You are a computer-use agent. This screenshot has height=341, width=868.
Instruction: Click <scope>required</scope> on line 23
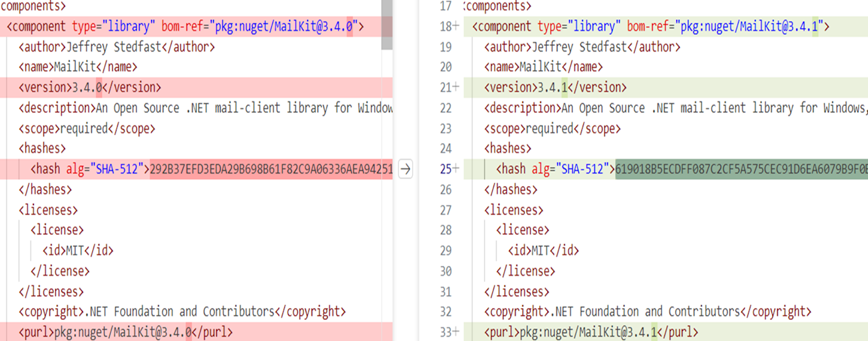coord(552,128)
